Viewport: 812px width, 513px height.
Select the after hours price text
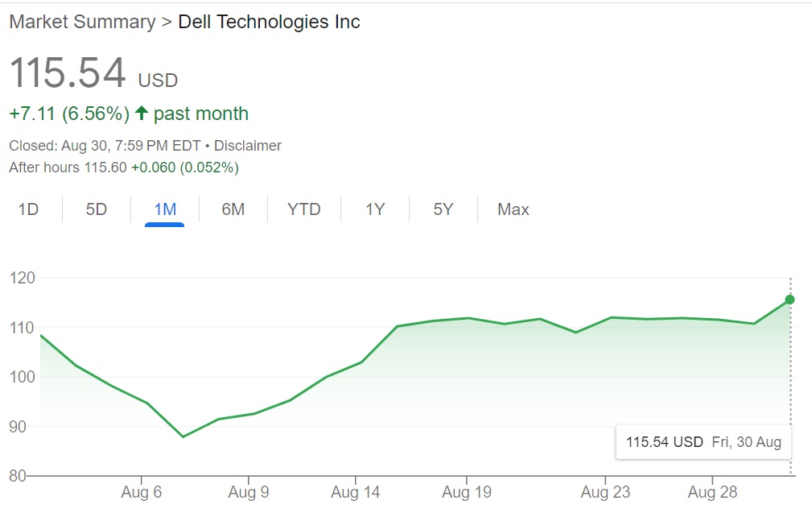[x=121, y=168]
